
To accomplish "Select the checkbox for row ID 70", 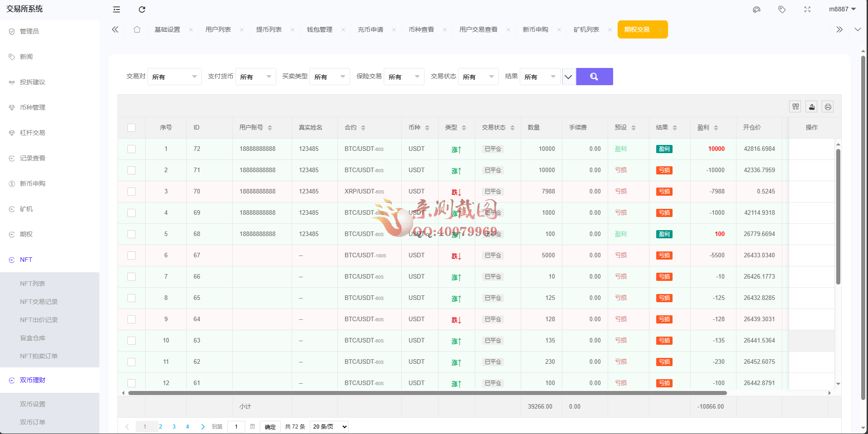I will (x=132, y=192).
